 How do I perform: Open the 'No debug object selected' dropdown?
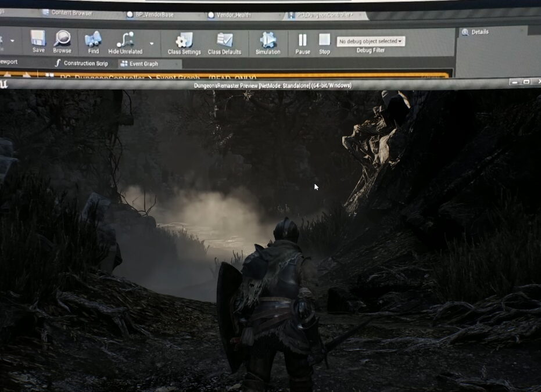(371, 41)
